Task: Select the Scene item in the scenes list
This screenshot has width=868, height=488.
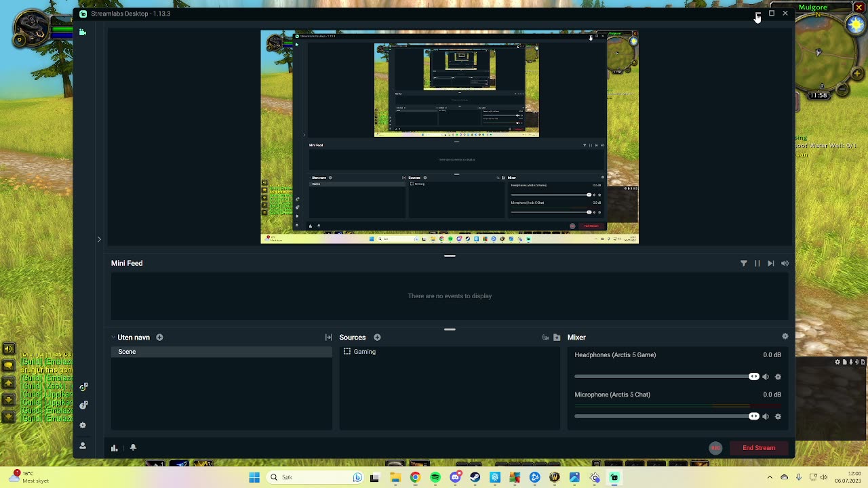Action: coord(222,352)
